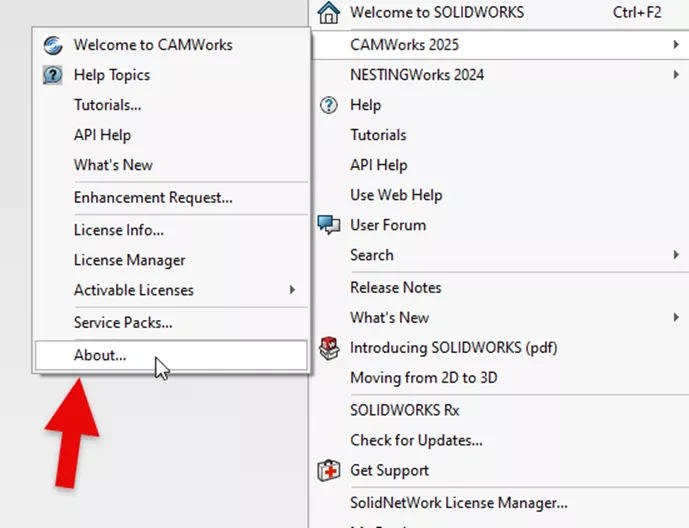
Task: Open API Help in the SOLIDWORKS menu
Action: [500, 165]
